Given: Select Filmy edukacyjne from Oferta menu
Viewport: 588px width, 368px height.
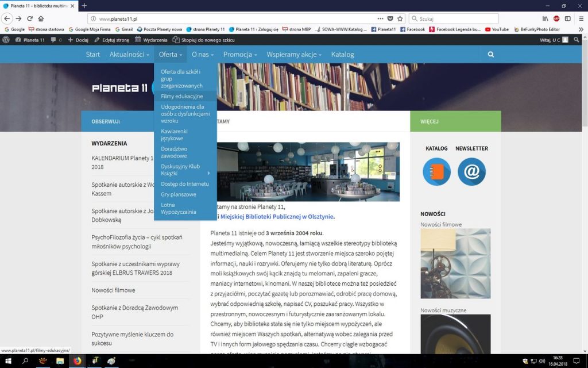Looking at the screenshot, I should coord(181,96).
